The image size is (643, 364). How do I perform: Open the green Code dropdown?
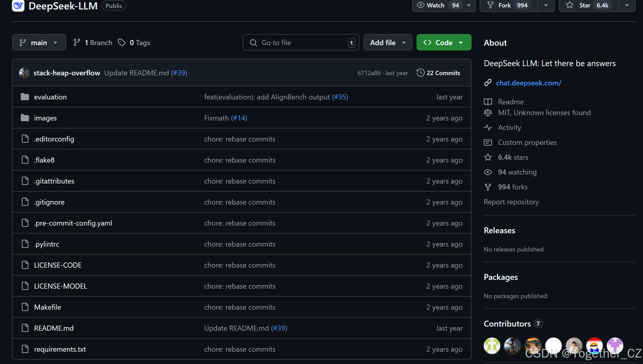444,42
